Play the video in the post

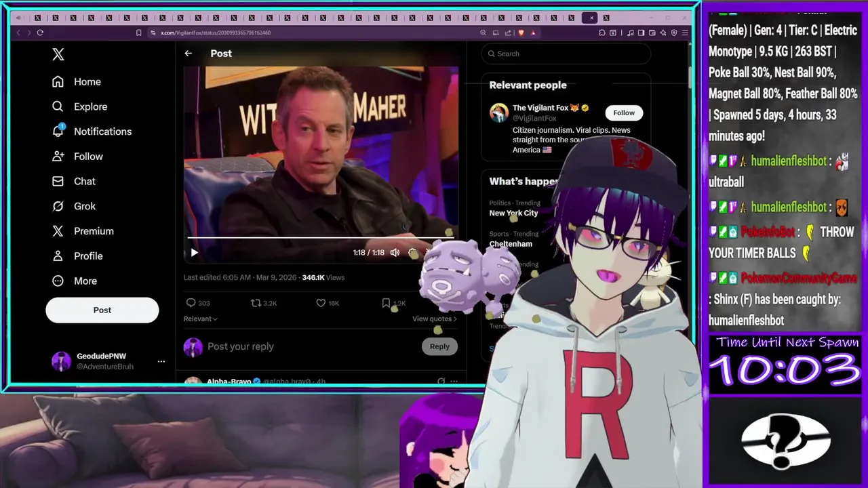tap(194, 253)
